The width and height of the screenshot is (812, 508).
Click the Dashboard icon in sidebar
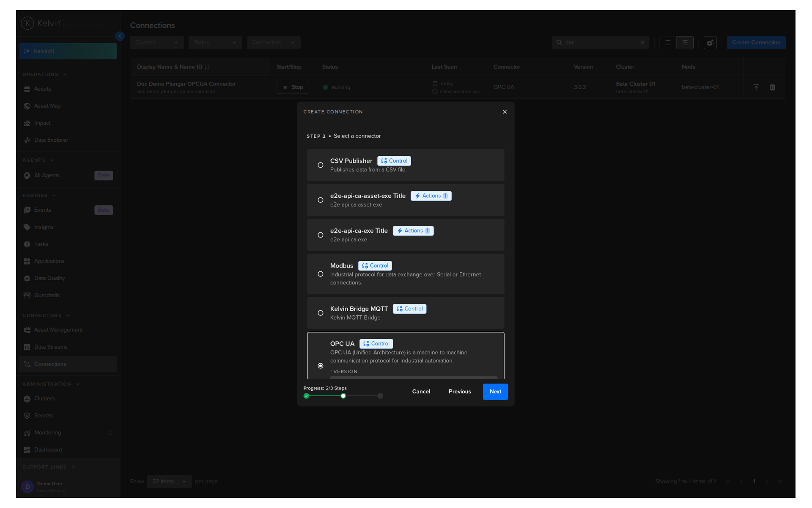[x=27, y=450]
